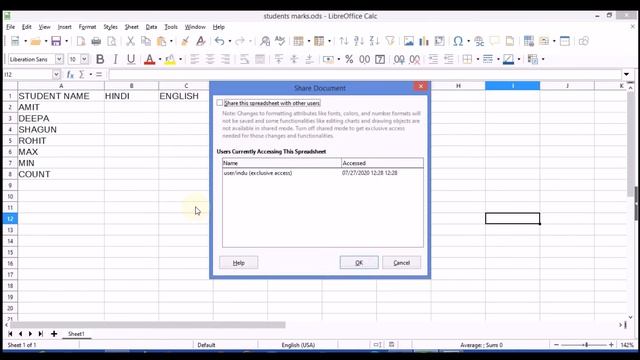Click the Highlighting Color yellow swatch

170,60
